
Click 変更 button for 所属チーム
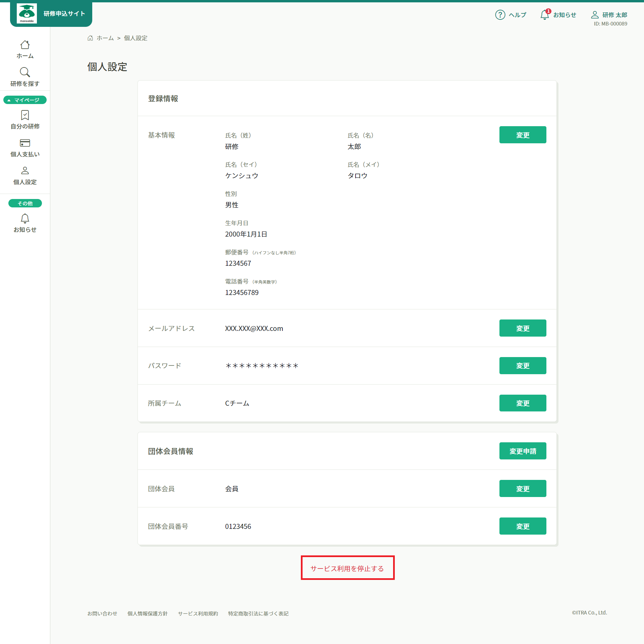pos(523,403)
